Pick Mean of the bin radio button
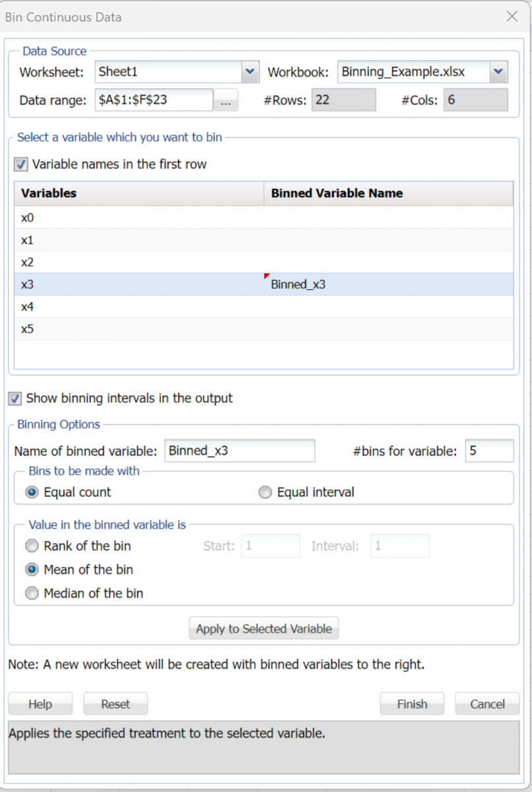Viewport: 532px width, 792px height. coord(32,570)
